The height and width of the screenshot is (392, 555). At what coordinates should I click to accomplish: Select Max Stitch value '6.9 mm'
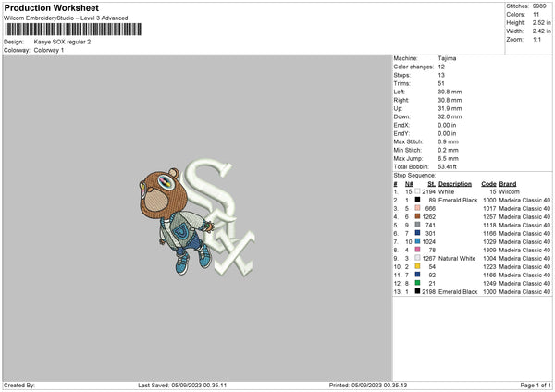click(x=448, y=141)
